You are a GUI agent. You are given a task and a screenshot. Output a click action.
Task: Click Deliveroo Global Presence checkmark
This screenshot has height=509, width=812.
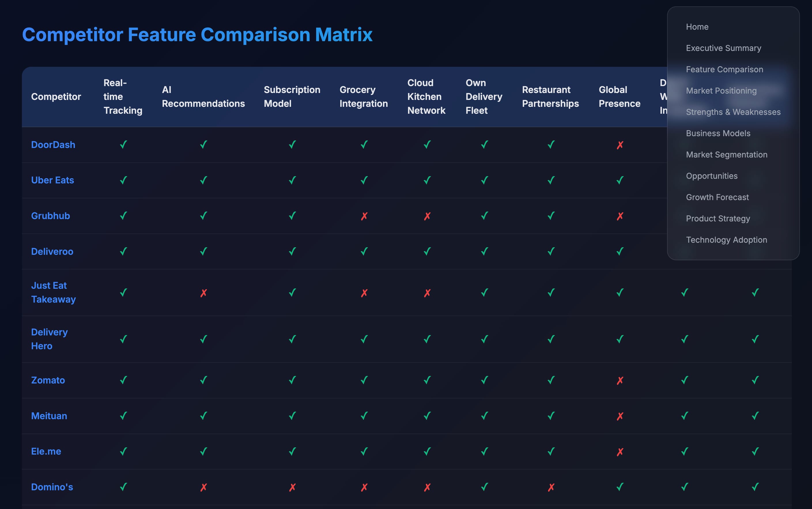tap(620, 251)
